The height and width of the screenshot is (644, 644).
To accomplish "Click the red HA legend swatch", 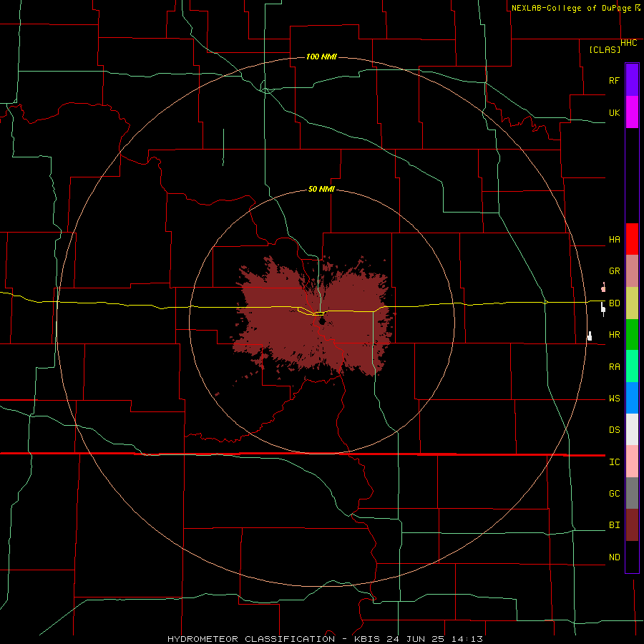I will point(632,239).
